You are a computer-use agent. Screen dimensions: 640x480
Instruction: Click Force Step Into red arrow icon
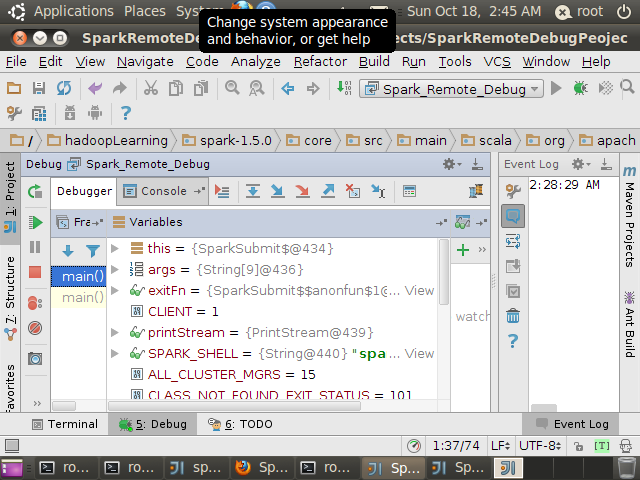302,191
